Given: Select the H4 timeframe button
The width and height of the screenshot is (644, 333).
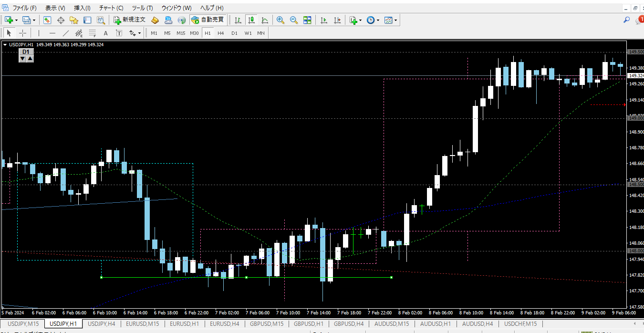Looking at the screenshot, I should click(221, 33).
